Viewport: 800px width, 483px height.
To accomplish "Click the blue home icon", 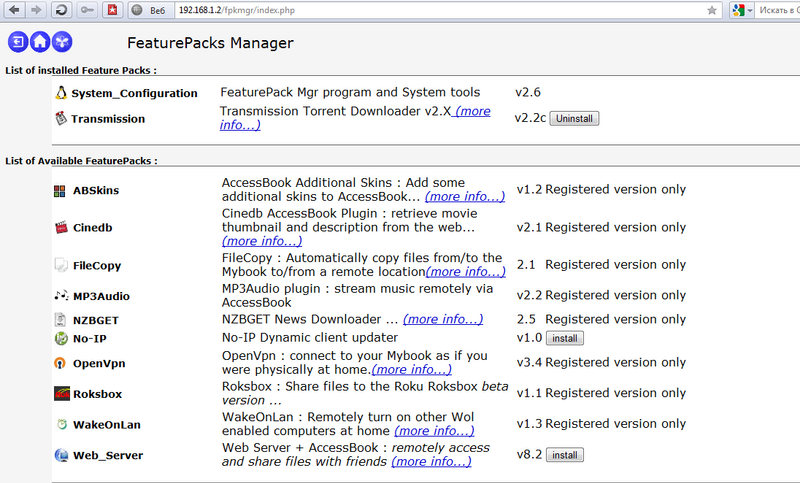I will [40, 42].
